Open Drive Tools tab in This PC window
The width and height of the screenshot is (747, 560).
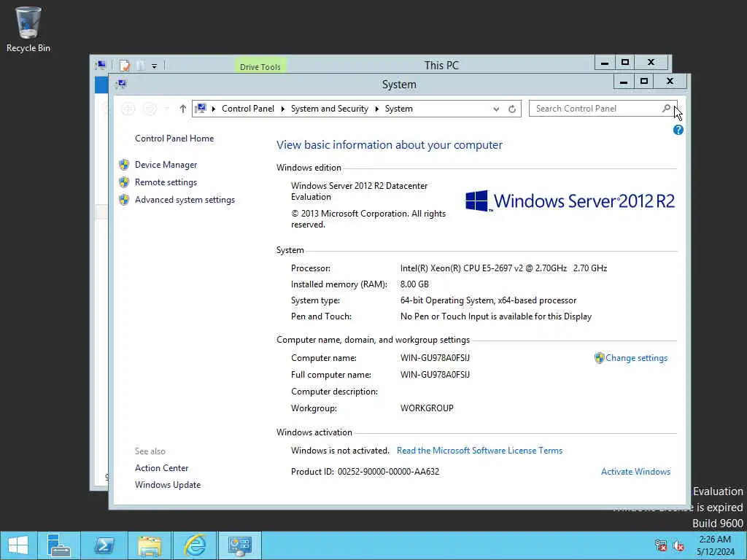click(260, 66)
